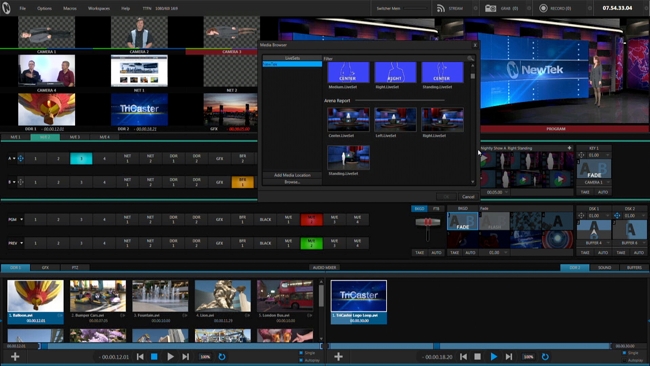
Task: Switch to the GFX tab
Action: tap(45, 268)
